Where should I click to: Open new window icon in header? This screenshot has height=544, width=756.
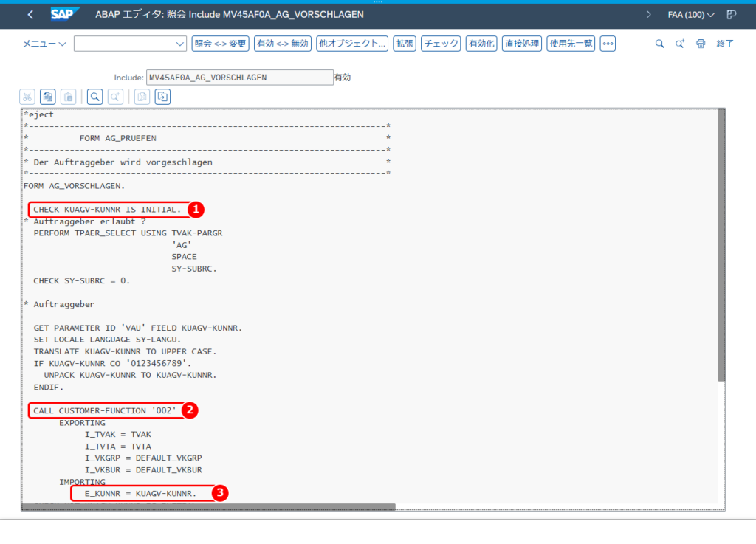(732, 15)
